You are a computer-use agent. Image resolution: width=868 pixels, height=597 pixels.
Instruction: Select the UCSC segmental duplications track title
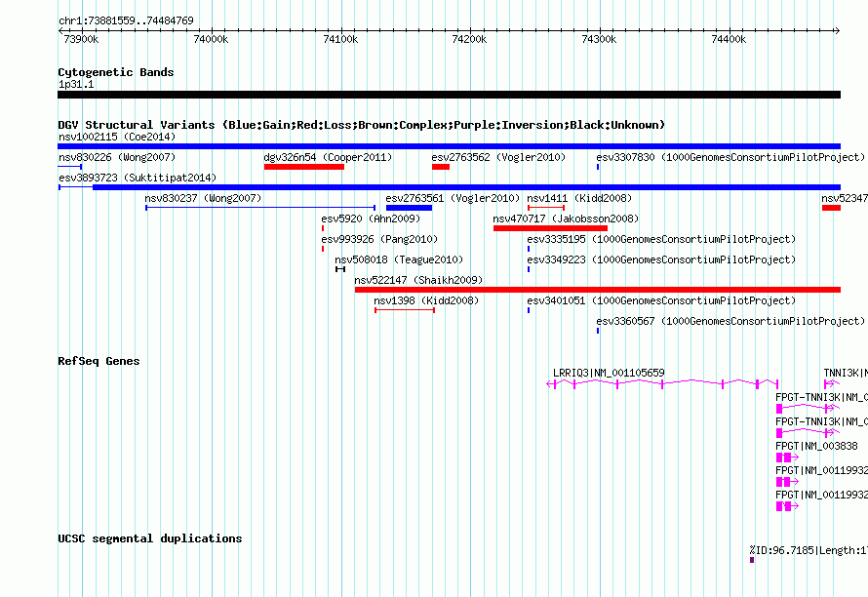150,538
